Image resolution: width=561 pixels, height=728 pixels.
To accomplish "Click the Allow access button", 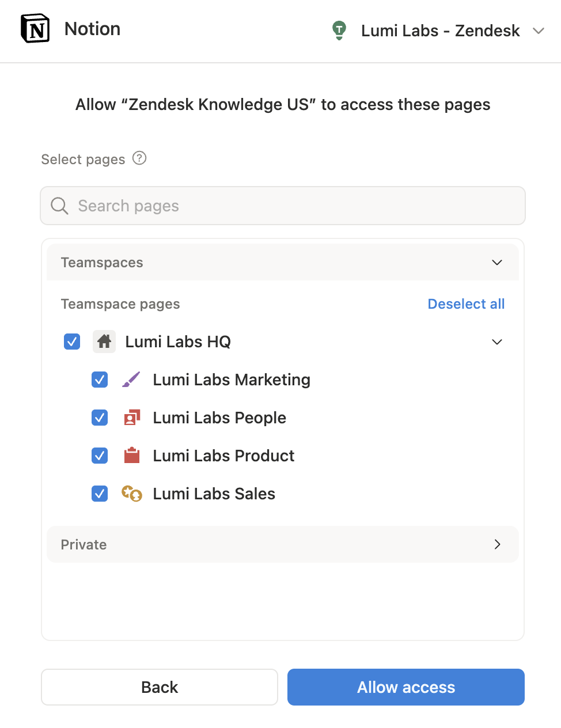I will pos(405,687).
